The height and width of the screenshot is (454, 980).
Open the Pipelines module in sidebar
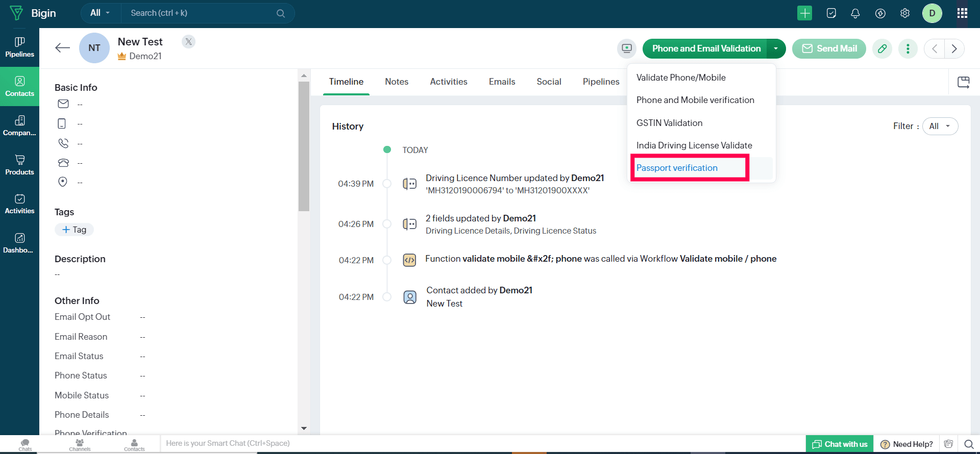tap(19, 47)
